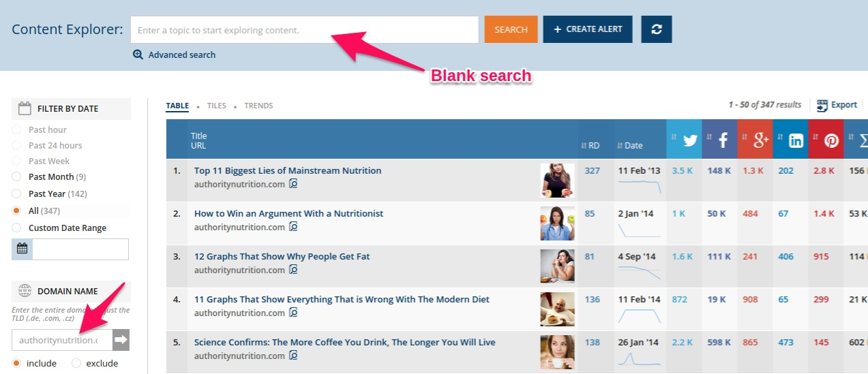Switch to the TABLE view tab
868x374 pixels.
click(x=177, y=106)
